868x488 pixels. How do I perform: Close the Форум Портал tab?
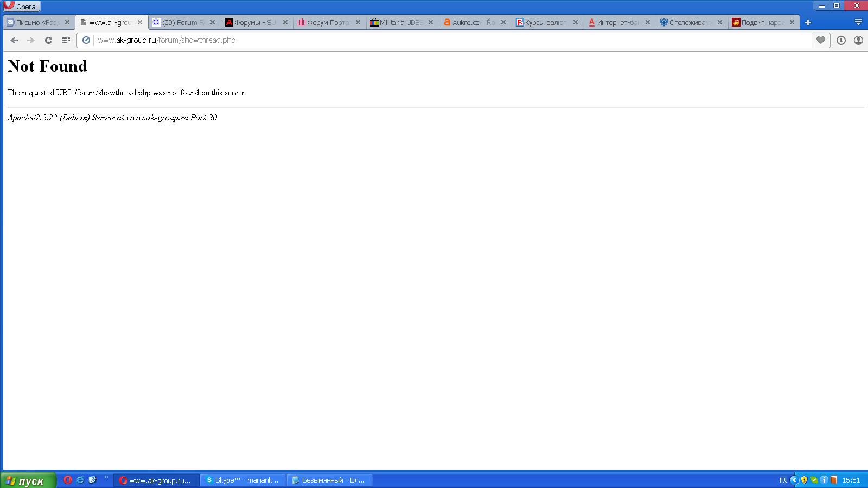(x=358, y=22)
